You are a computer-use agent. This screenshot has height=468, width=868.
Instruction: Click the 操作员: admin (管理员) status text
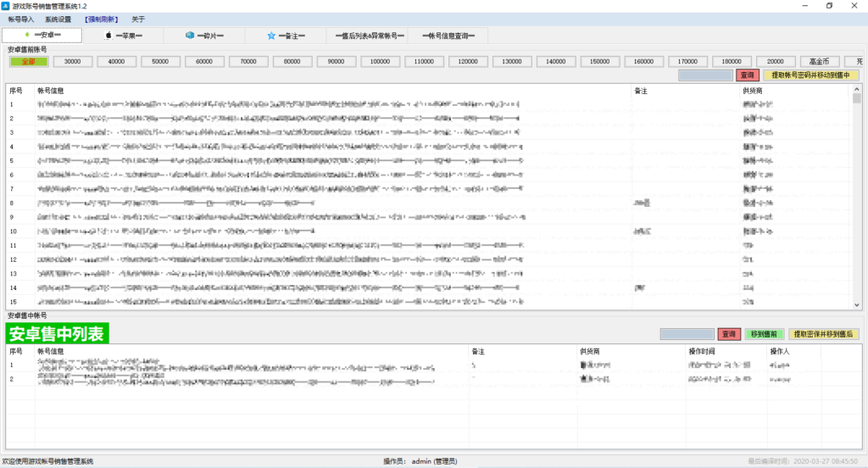click(420, 461)
